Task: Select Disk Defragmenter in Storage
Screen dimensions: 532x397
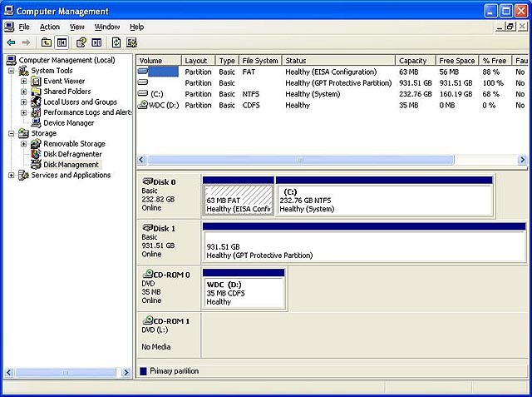Action: coord(72,154)
